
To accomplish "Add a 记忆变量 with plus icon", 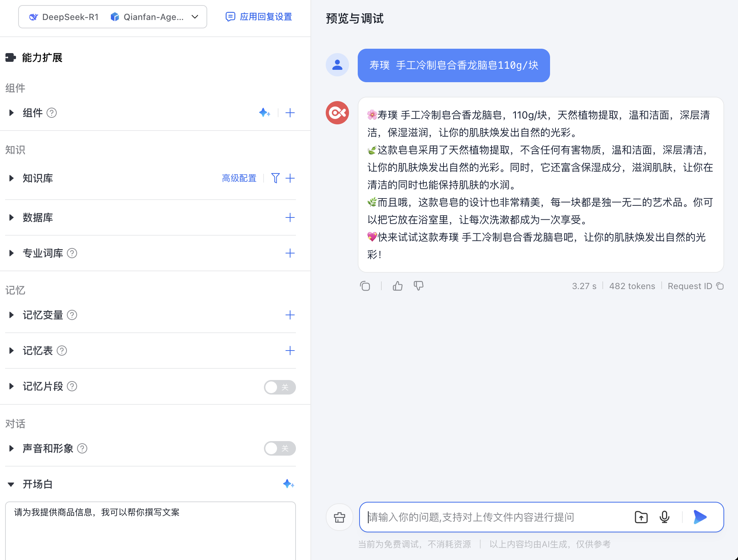I will 290,315.
